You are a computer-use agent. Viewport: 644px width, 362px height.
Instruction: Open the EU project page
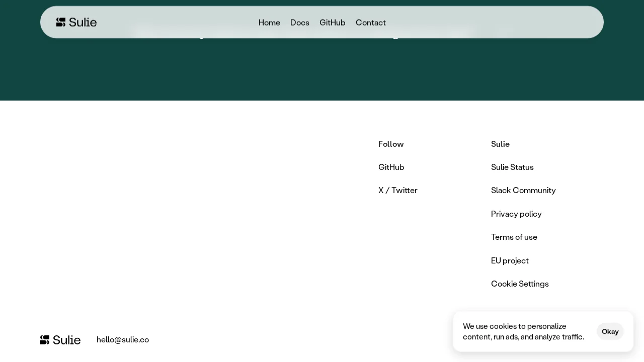(x=510, y=260)
